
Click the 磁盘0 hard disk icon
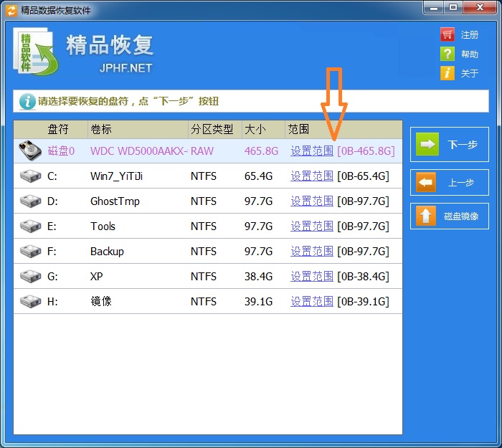(x=30, y=150)
